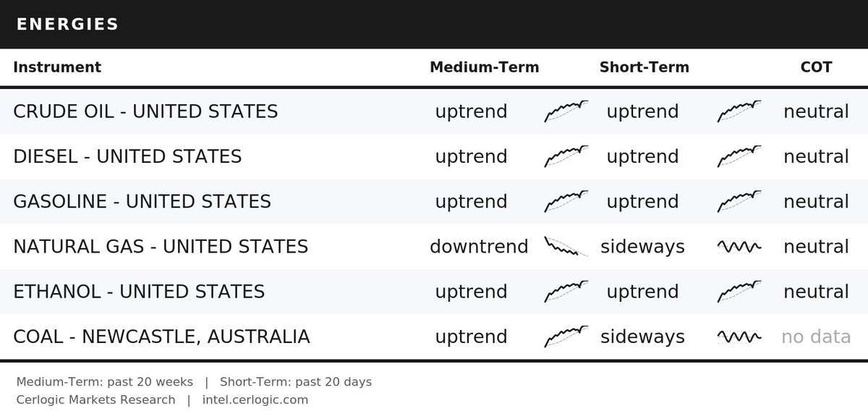This screenshot has height=419, width=868.
Task: Open the intel.cerlogic.com link
Action: [255, 399]
